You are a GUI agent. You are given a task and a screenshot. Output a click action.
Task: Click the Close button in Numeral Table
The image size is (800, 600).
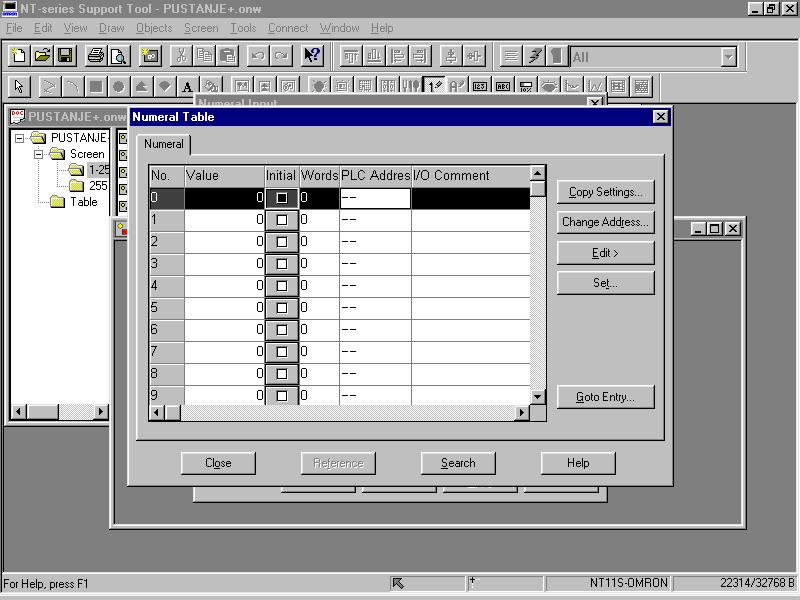point(218,463)
